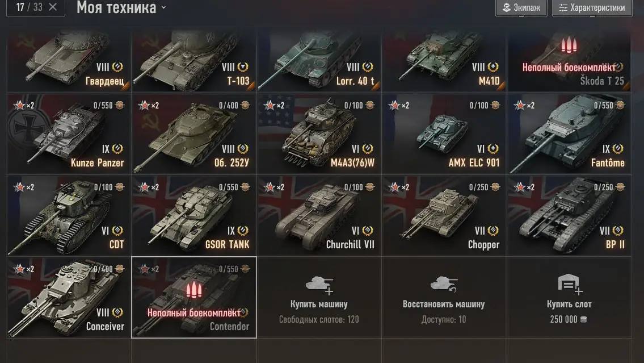This screenshot has width=644, height=363.
Task: Click the silver credits icon beside 250 000
Action: click(583, 319)
